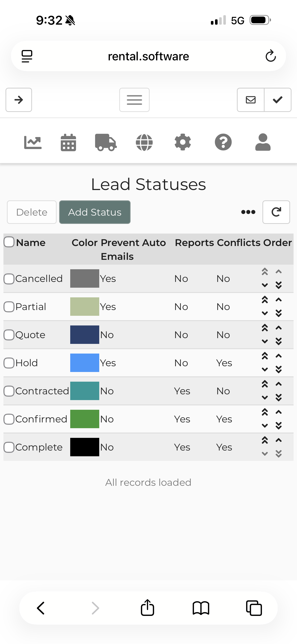297x644 pixels.
Task: Open the hamburger navigation menu
Action: [134, 100]
